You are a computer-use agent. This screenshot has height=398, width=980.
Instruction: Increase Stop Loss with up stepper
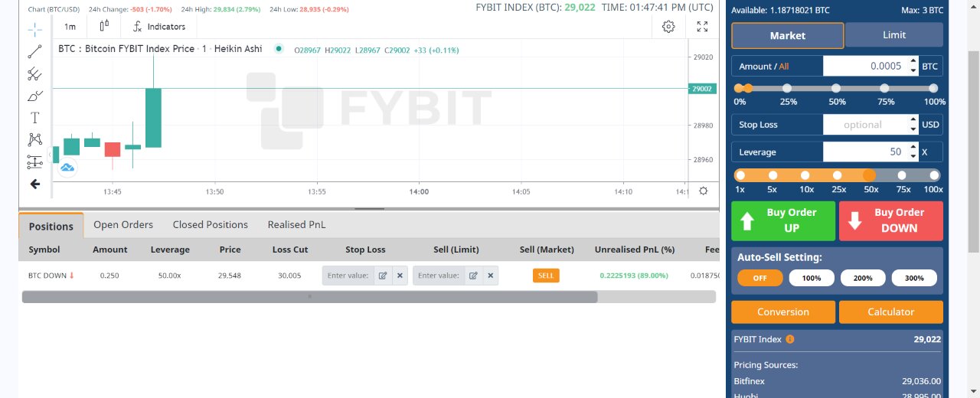[x=913, y=119]
